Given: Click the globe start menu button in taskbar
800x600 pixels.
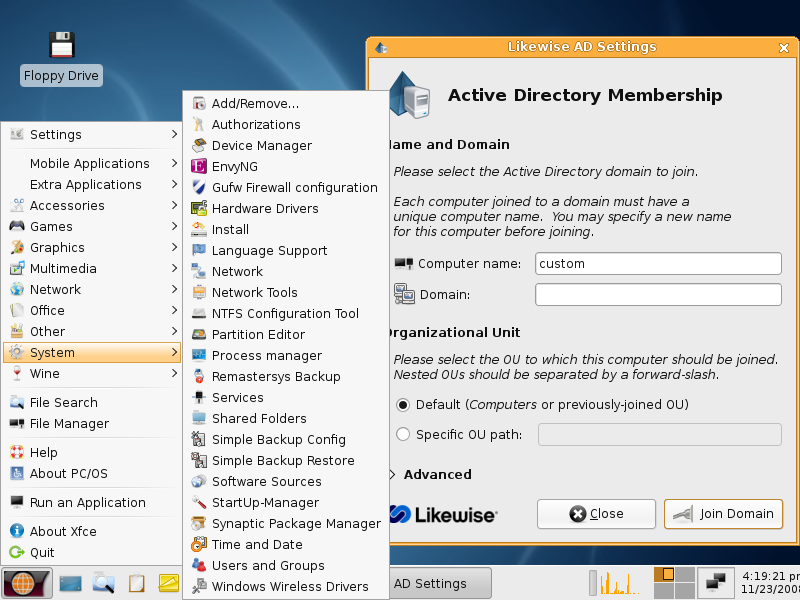Looking at the screenshot, I should [27, 583].
